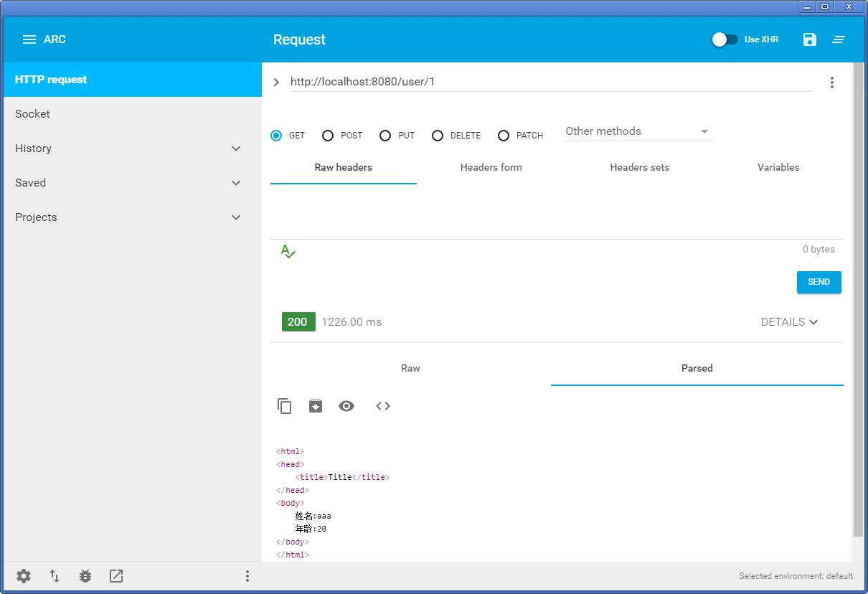Image resolution: width=868 pixels, height=594 pixels.
Task: Open in new window icon
Action: coord(116,576)
